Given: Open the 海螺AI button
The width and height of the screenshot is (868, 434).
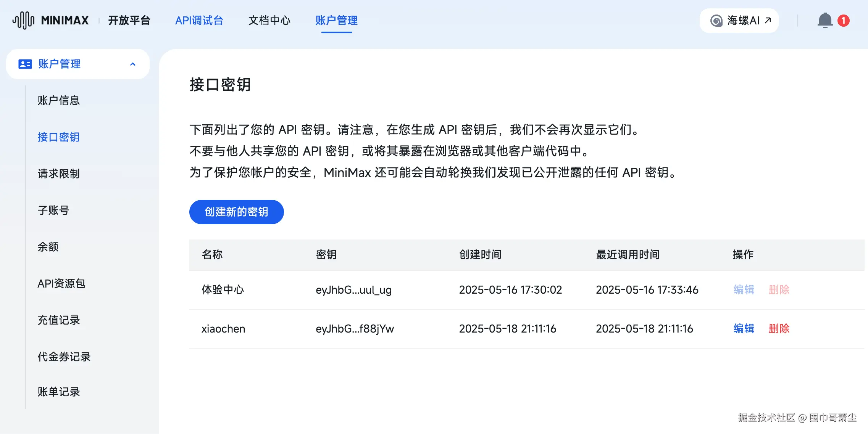Looking at the screenshot, I should (x=739, y=21).
